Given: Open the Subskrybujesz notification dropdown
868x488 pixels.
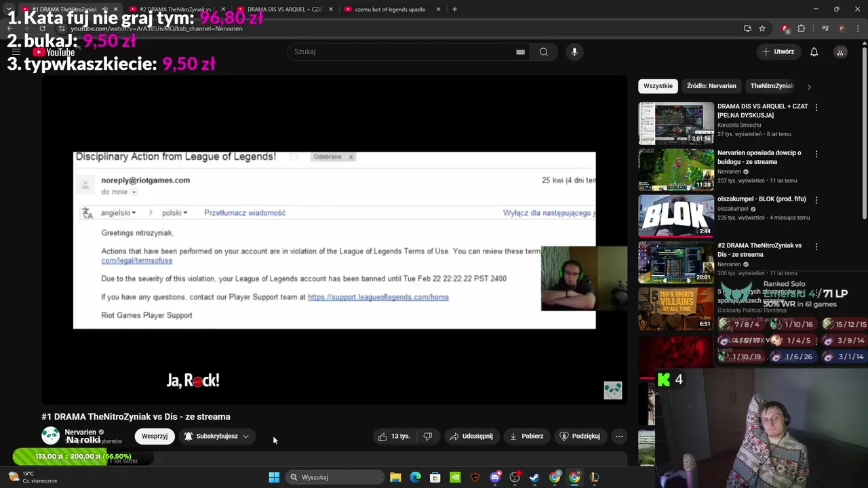Looking at the screenshot, I should [217, 436].
